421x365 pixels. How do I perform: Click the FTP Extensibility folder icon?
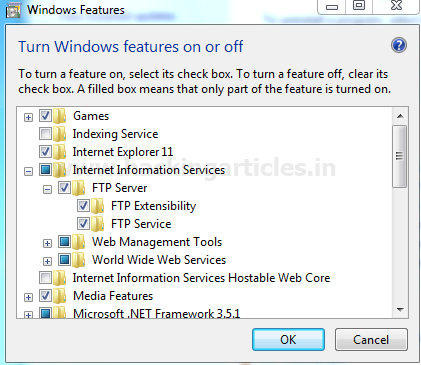coord(98,206)
